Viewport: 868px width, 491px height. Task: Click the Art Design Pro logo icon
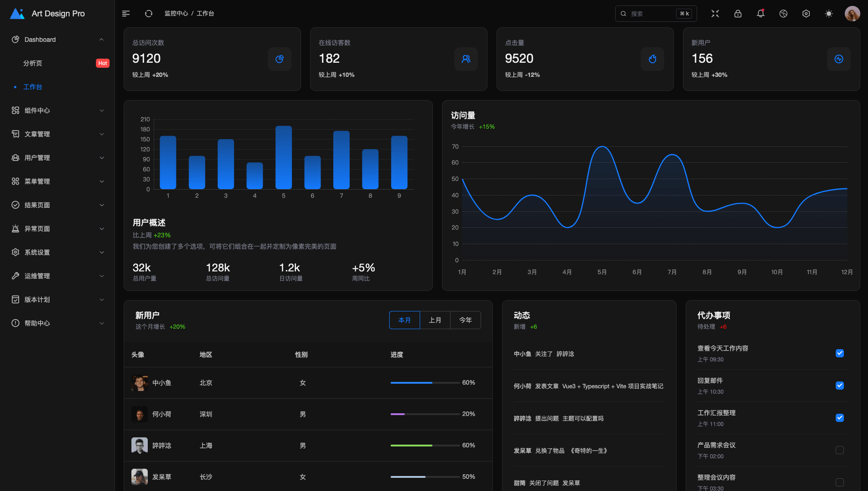17,13
